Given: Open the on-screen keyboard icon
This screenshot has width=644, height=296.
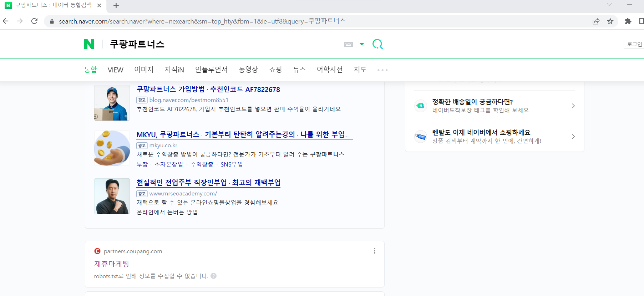Looking at the screenshot, I should coord(348,44).
